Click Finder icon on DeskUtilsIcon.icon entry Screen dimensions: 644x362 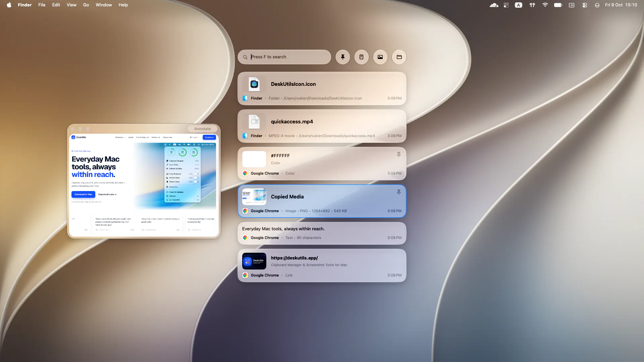coord(245,98)
